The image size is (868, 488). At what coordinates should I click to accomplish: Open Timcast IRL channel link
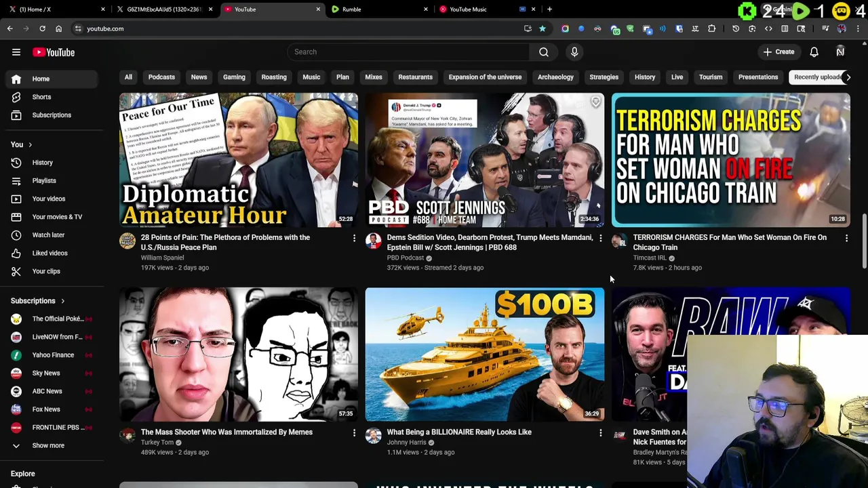pos(650,258)
